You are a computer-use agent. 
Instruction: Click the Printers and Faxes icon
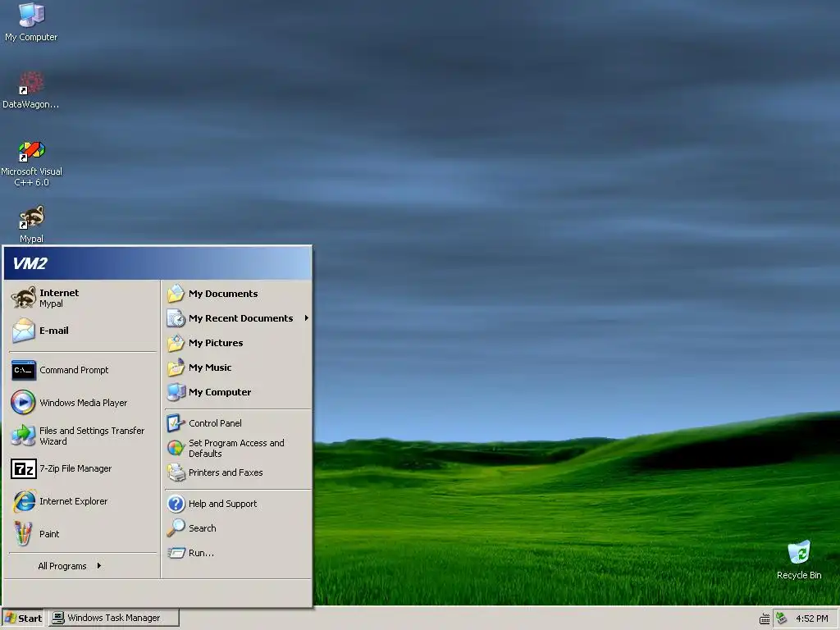point(176,472)
